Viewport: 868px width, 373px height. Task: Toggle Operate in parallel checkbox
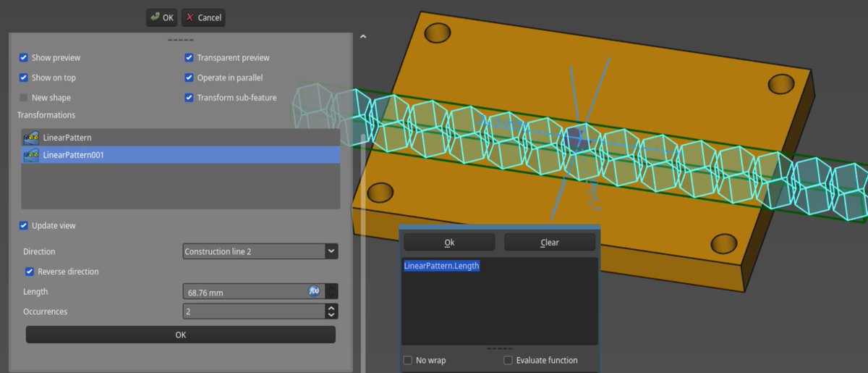tap(190, 78)
